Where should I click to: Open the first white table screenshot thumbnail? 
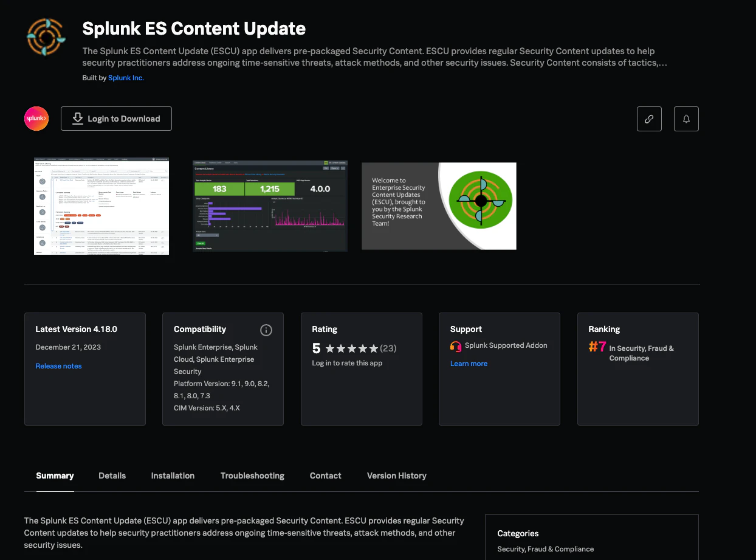click(101, 206)
